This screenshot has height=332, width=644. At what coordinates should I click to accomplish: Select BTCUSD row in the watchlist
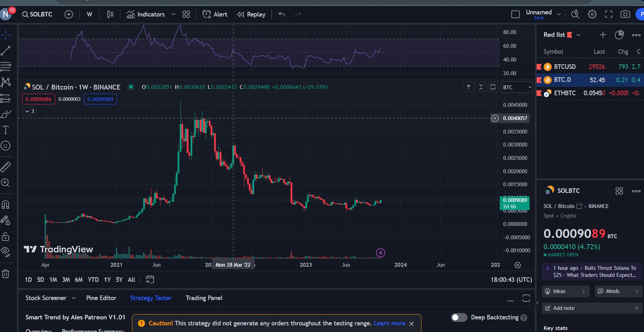[590, 67]
